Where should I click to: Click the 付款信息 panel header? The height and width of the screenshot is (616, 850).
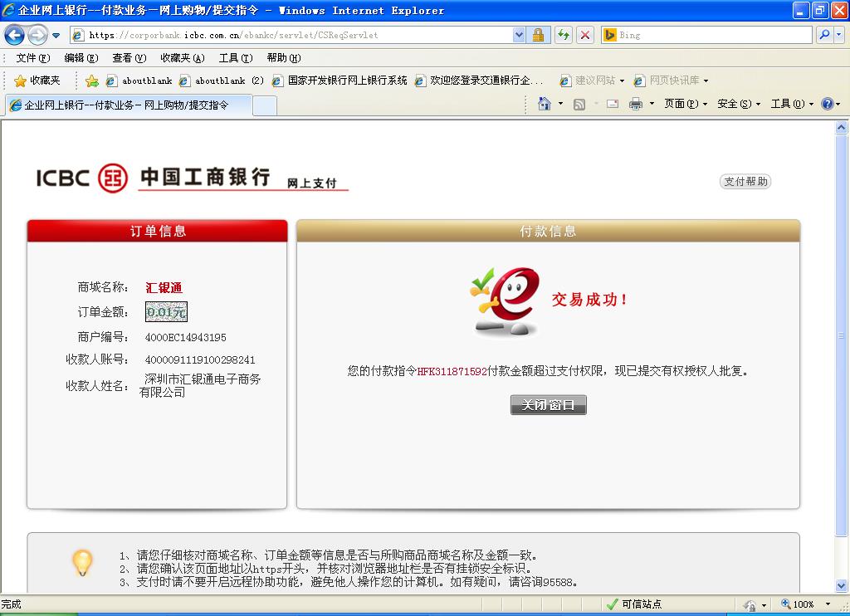tap(548, 231)
